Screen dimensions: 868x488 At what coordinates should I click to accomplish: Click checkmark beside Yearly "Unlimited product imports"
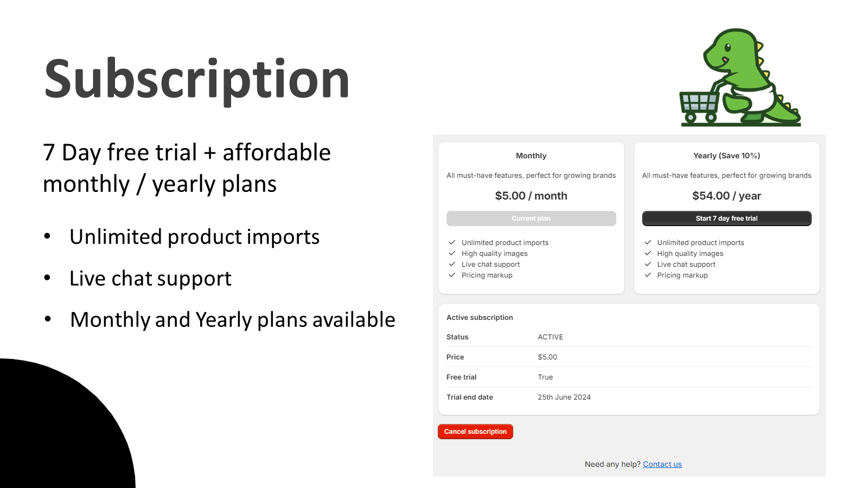(x=648, y=242)
